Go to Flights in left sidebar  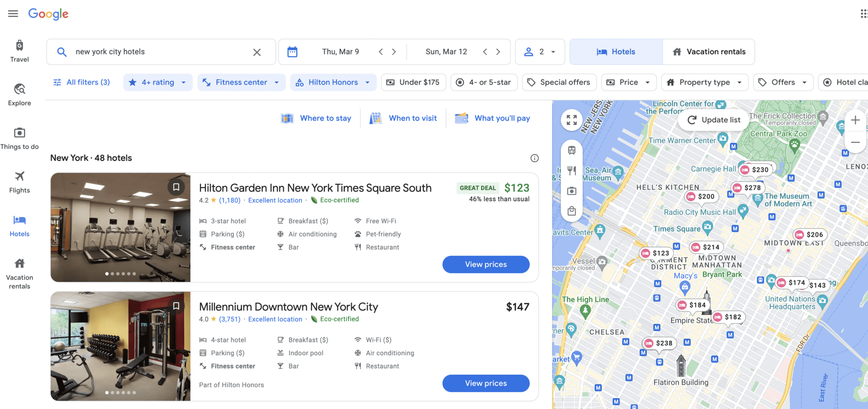19,182
